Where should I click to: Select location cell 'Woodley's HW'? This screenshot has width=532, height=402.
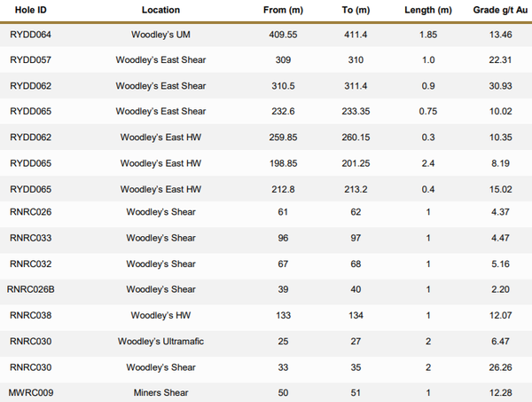160,316
